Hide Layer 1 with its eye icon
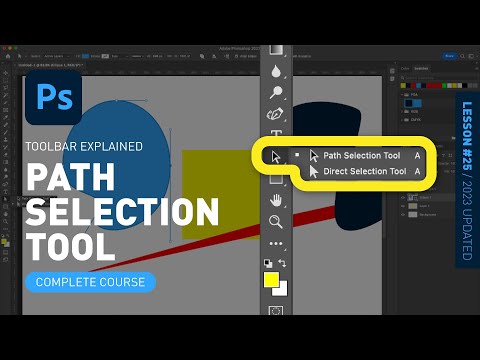Image resolution: width=480 pixels, height=360 pixels. [x=403, y=206]
